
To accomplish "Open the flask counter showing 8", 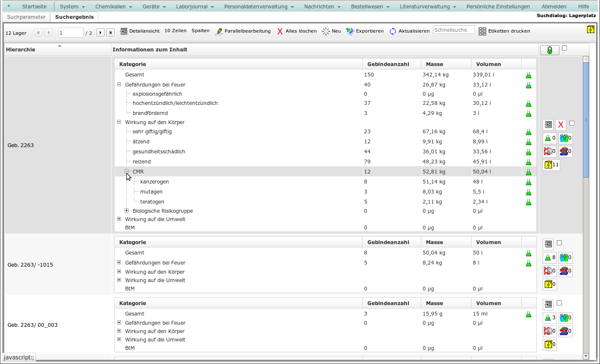I will [x=550, y=257].
